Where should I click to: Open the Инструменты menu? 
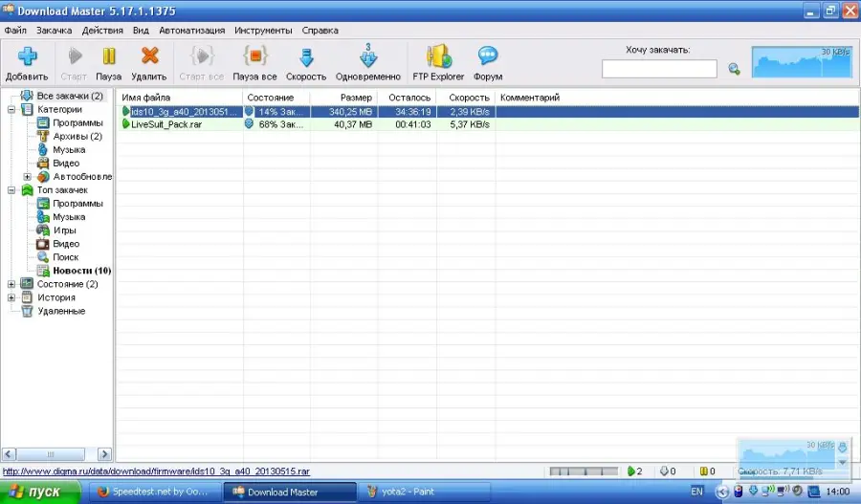263,31
